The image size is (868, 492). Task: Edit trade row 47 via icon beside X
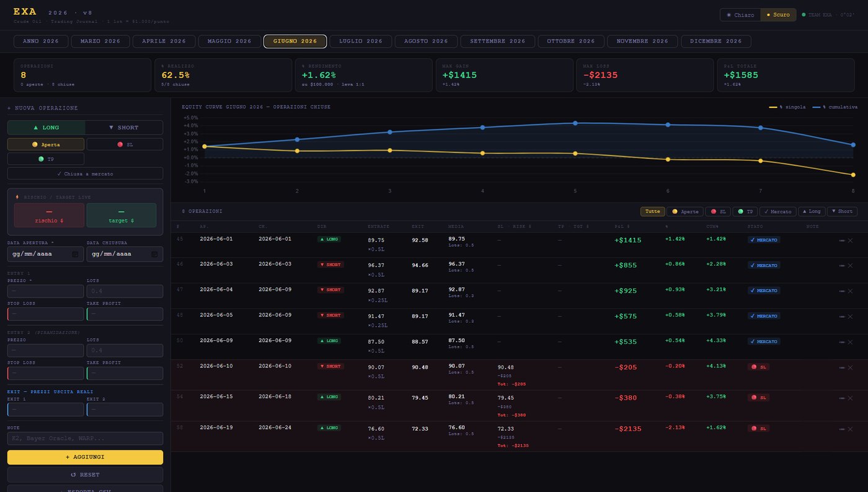(x=841, y=291)
